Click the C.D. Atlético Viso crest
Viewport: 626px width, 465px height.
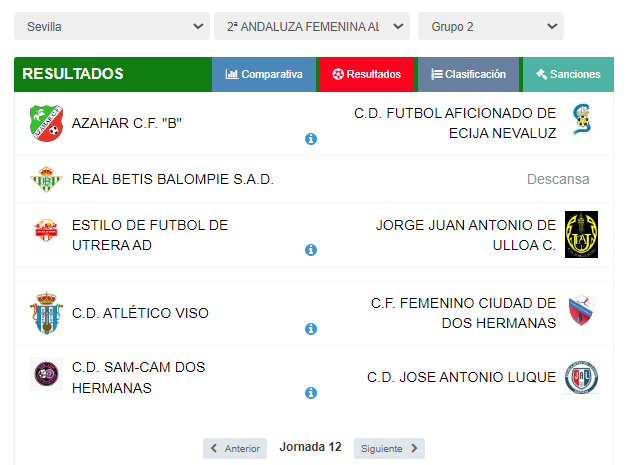(x=46, y=313)
